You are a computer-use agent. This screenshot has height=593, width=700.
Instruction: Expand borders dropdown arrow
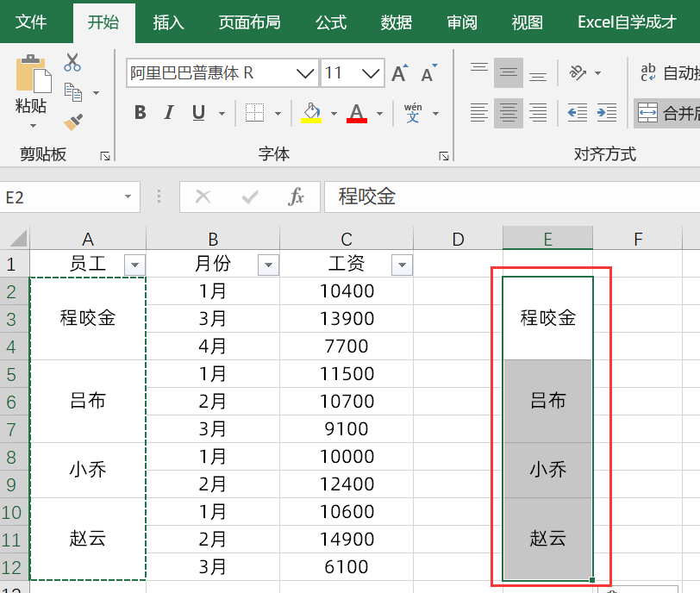(278, 114)
